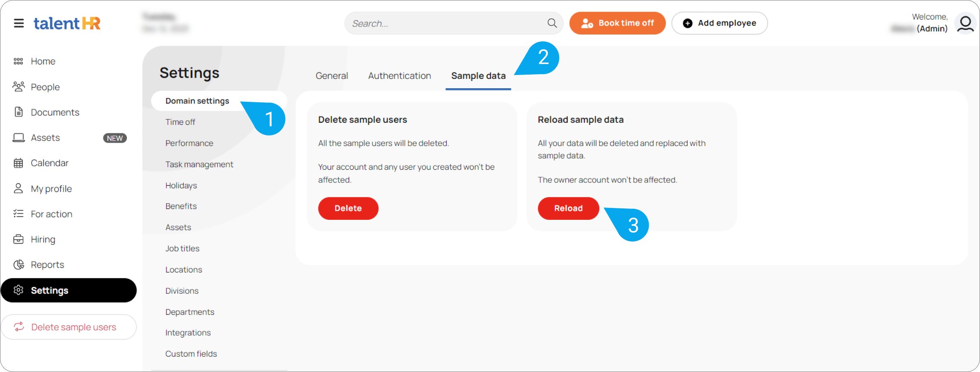Click the Add employee button
Image resolution: width=980 pixels, height=372 pixels.
coord(719,23)
